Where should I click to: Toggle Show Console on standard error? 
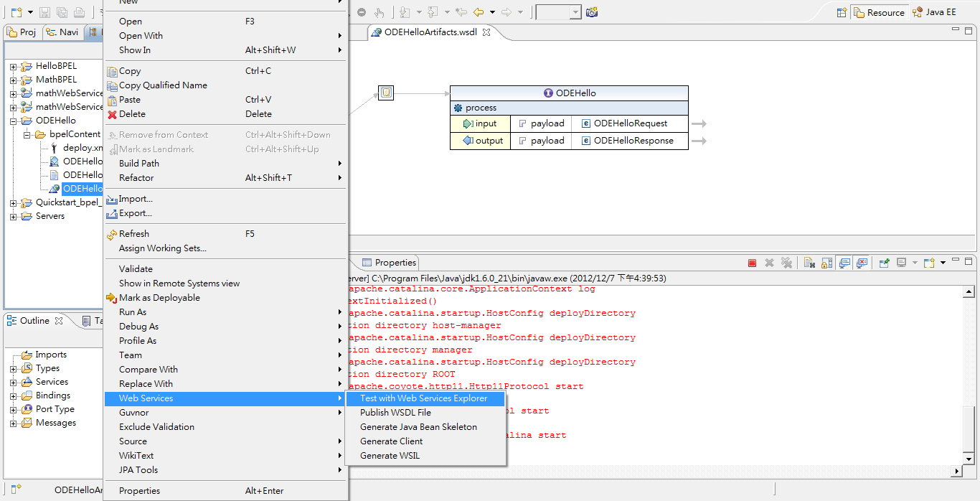pos(862,263)
